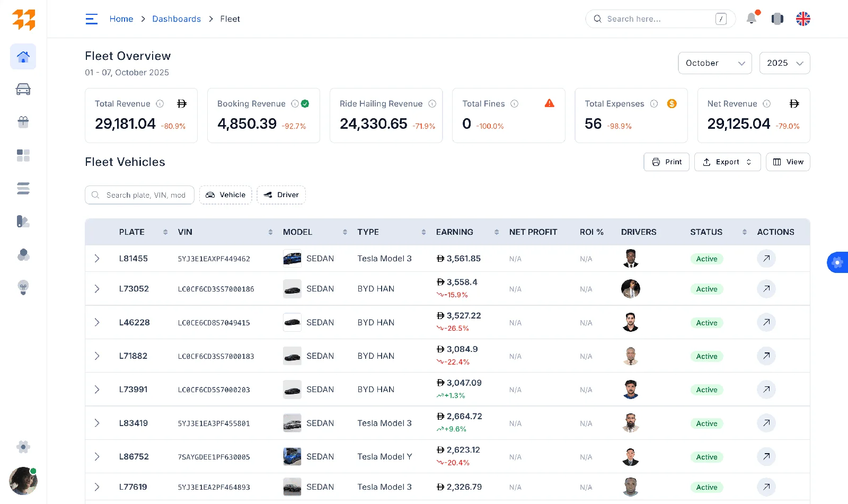
Task: Expand row L81455
Action: click(97, 259)
